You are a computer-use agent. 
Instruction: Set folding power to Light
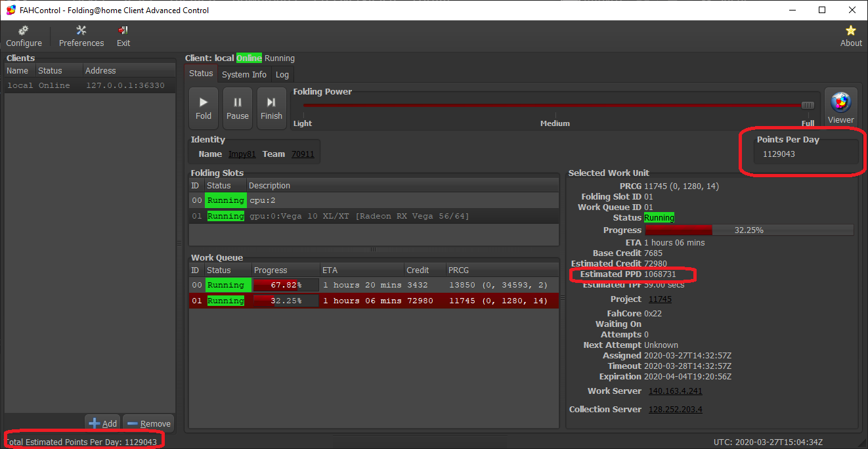coord(303,123)
